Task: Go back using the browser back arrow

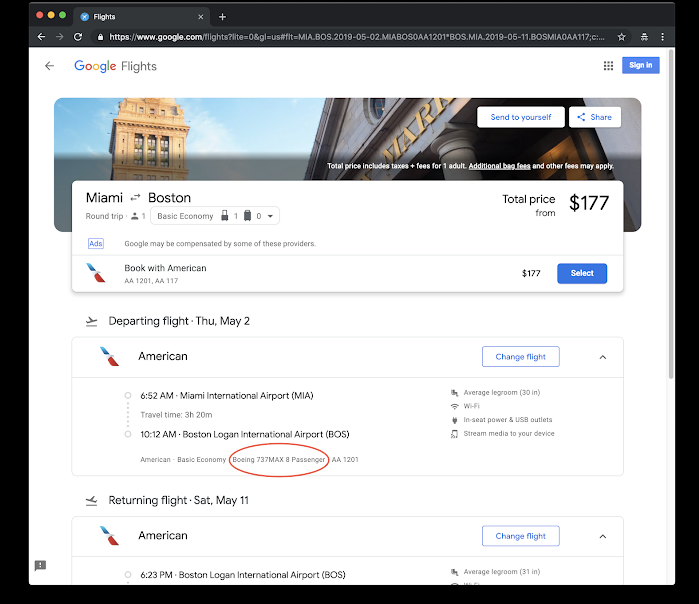Action: click(41, 37)
